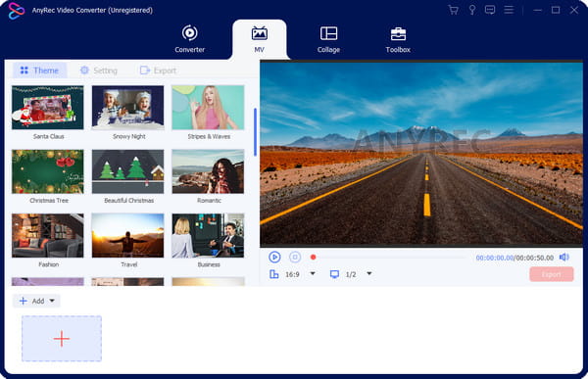Play the preview video

click(274, 258)
